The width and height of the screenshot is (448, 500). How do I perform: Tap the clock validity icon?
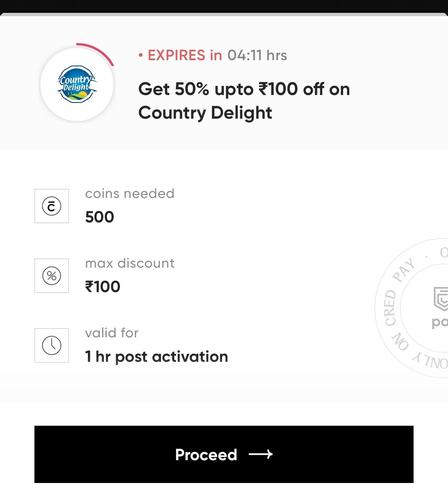51,346
